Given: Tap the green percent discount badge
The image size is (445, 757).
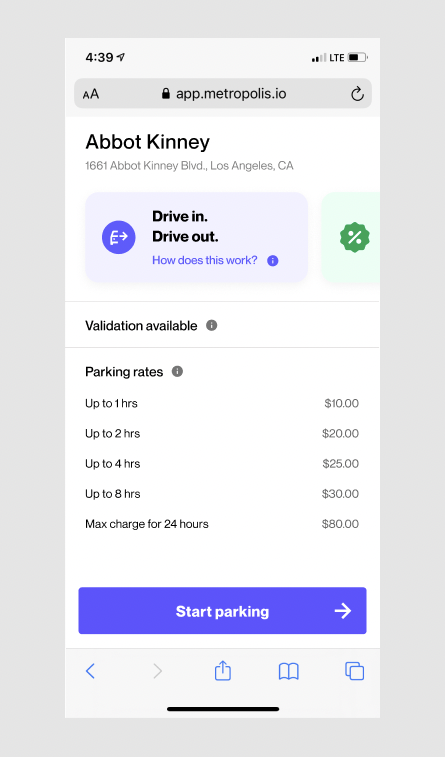Looking at the screenshot, I should coord(355,237).
